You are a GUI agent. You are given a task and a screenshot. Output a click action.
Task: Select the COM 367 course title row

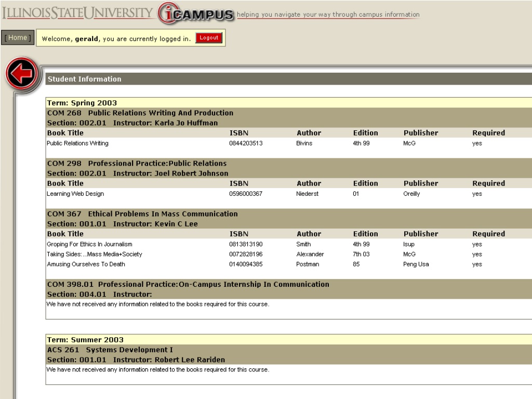[x=289, y=214]
